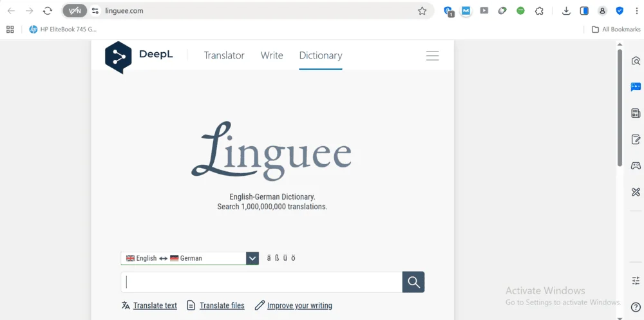This screenshot has width=644, height=320.
Task: Go back using the browser back arrow
Action: pyautogui.click(x=11, y=11)
